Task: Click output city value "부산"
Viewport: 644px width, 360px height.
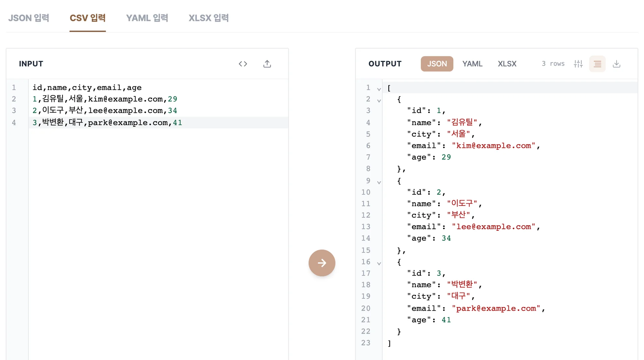Action: 459,215
